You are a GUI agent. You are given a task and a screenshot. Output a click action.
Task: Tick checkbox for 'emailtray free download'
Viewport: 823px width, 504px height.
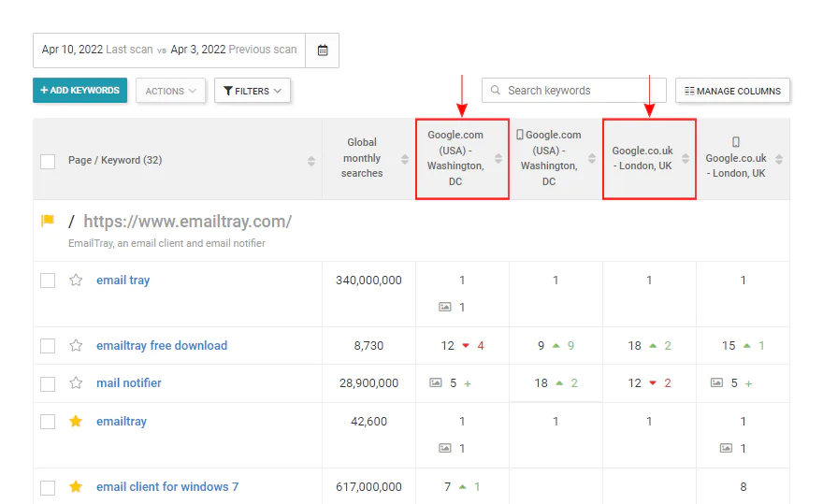[48, 345]
